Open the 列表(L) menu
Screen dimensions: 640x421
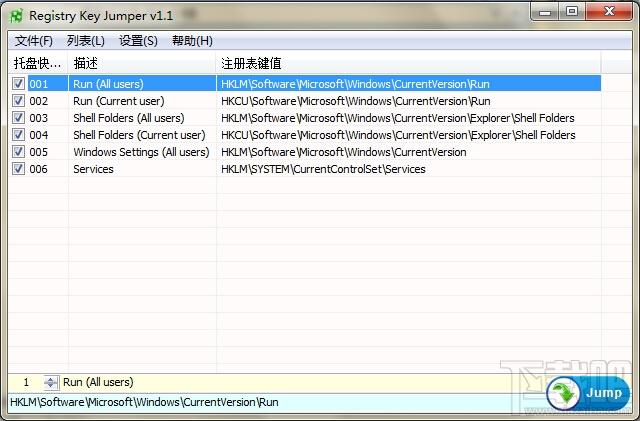point(86,41)
